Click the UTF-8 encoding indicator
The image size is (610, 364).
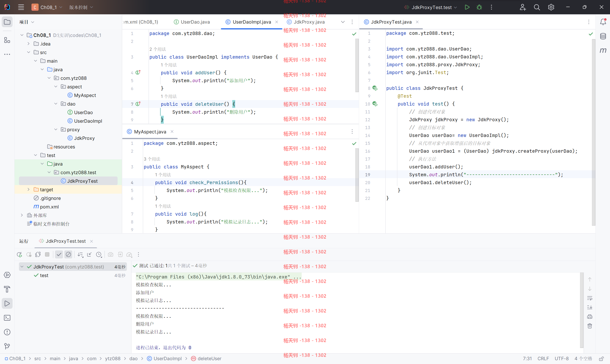[x=561, y=358]
